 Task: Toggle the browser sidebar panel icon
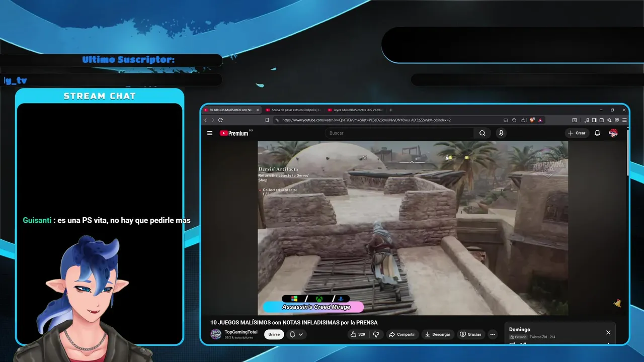594,120
